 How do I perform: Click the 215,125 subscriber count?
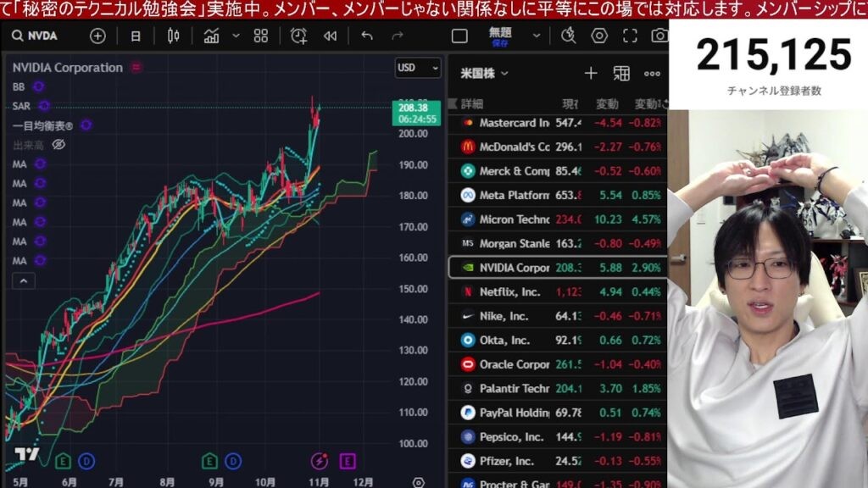click(774, 55)
